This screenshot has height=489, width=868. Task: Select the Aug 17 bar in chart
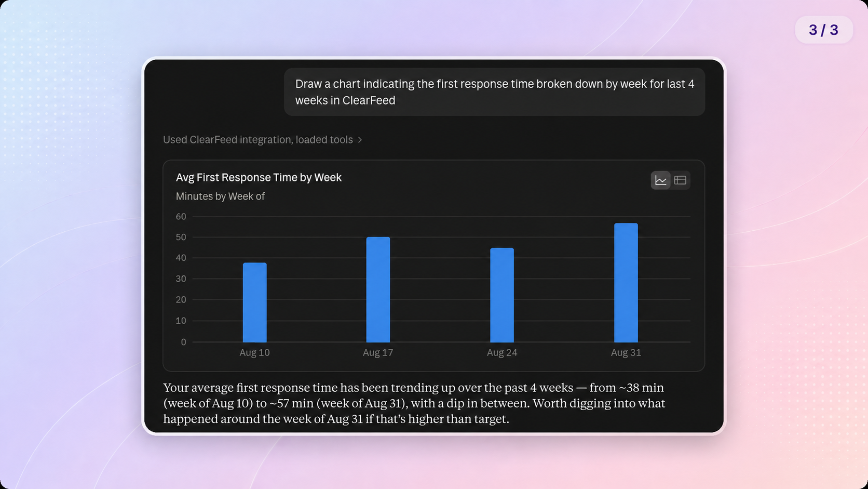click(378, 289)
